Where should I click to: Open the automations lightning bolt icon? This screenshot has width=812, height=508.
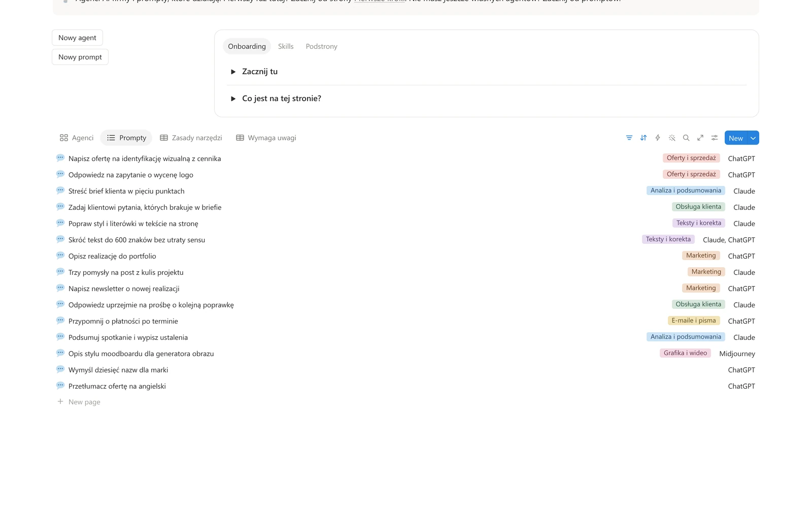tap(658, 138)
